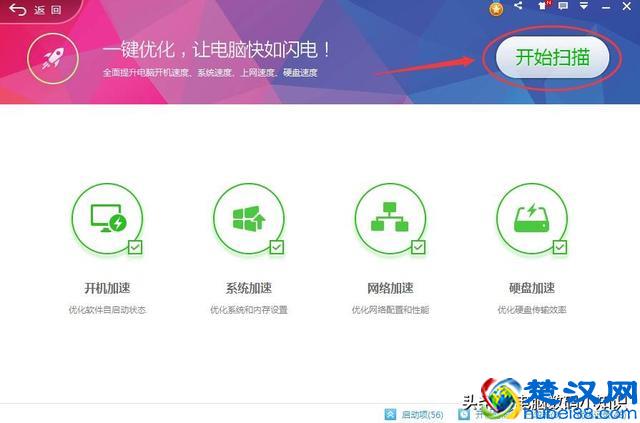
Task: Uncheck the 硬盘加速 checkbox
Action: pyautogui.click(x=560, y=247)
